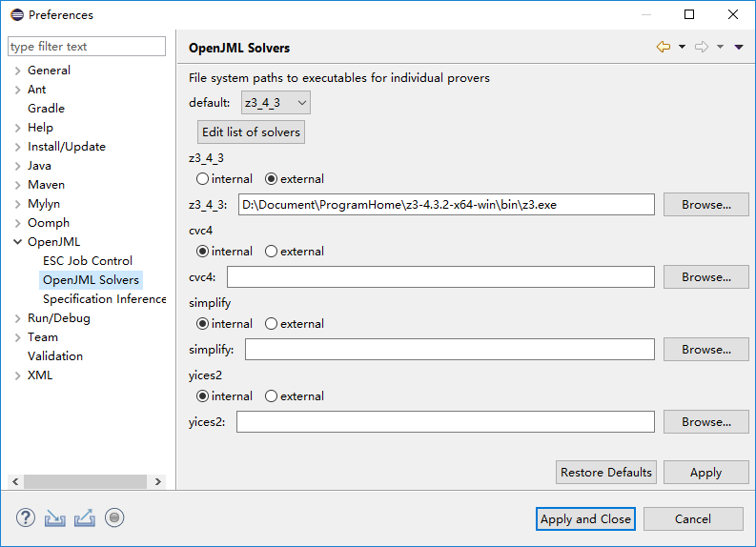756x547 pixels.
Task: Click Edit list of solvers button
Action: pyautogui.click(x=251, y=132)
